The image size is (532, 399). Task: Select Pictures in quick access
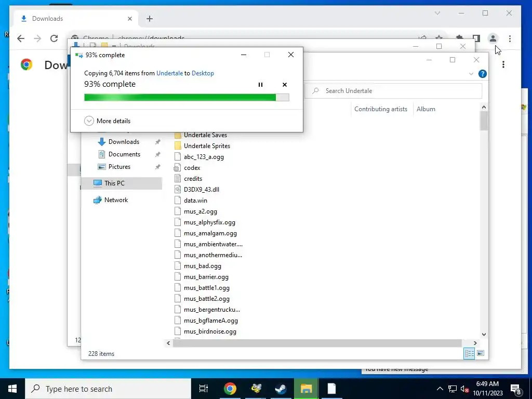119,167
